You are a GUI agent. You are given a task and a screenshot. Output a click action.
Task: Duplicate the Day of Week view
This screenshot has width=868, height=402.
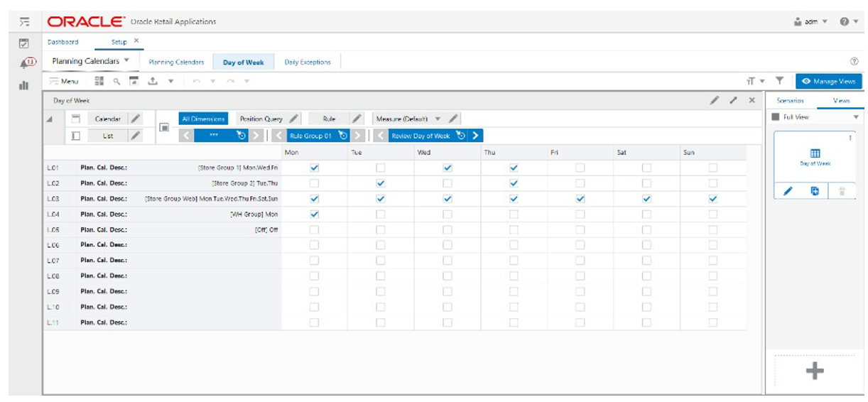[815, 191]
